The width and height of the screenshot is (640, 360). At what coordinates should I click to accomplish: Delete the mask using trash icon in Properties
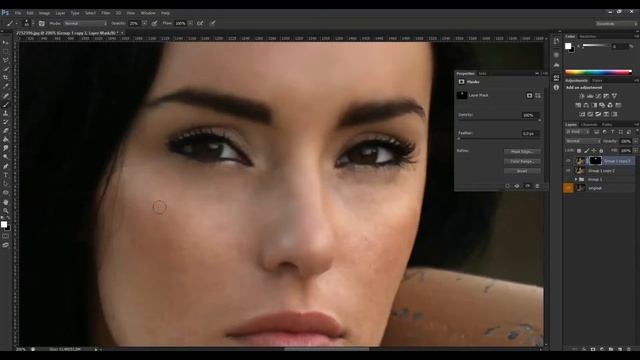pyautogui.click(x=538, y=186)
